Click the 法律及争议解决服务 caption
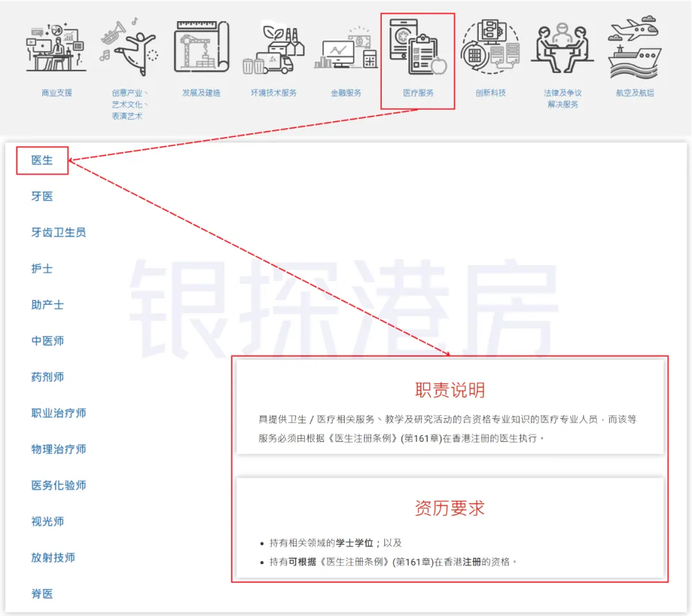Image resolution: width=692 pixels, height=616 pixels. click(x=563, y=99)
